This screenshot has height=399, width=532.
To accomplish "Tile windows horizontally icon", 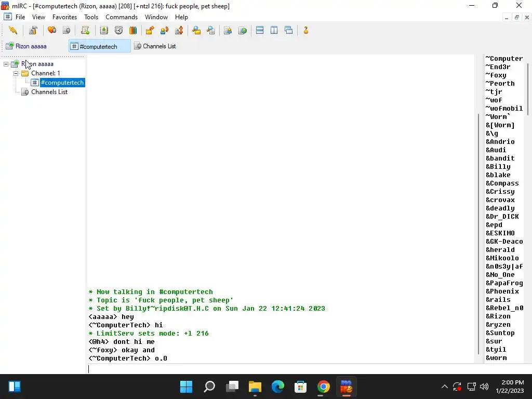I will 260,31.
